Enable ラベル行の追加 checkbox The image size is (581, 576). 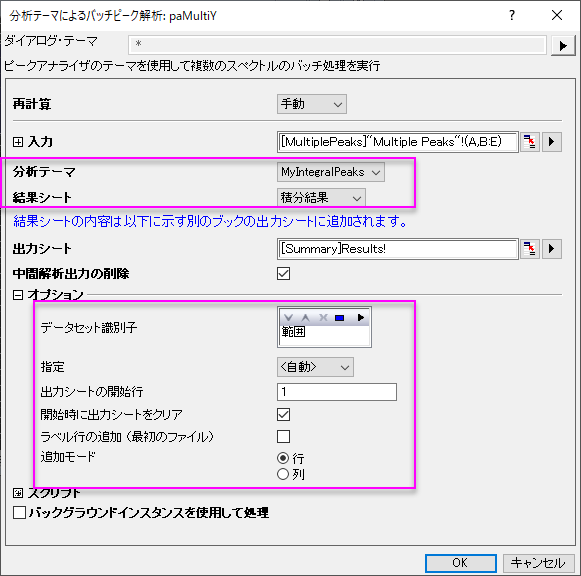(x=283, y=437)
